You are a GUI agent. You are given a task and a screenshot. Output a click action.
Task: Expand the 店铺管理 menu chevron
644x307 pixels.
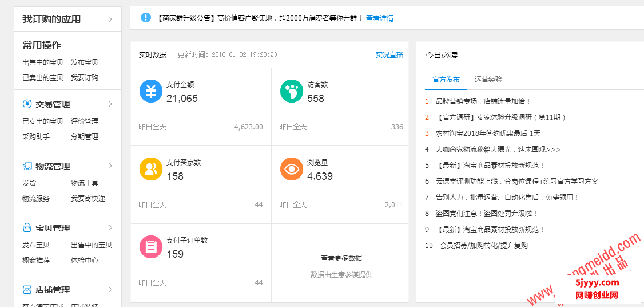(x=110, y=290)
